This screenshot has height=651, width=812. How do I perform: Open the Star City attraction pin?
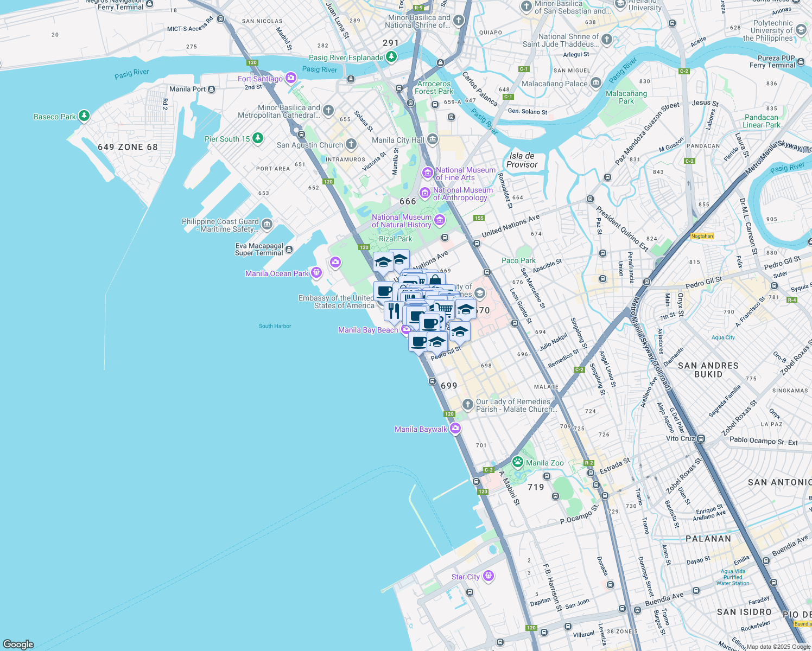pos(489,576)
